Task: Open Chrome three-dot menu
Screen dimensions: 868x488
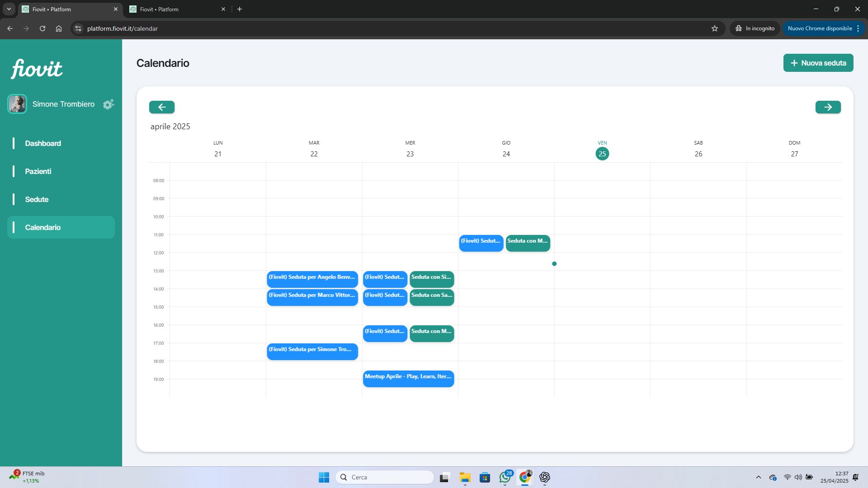Action: 858,28
